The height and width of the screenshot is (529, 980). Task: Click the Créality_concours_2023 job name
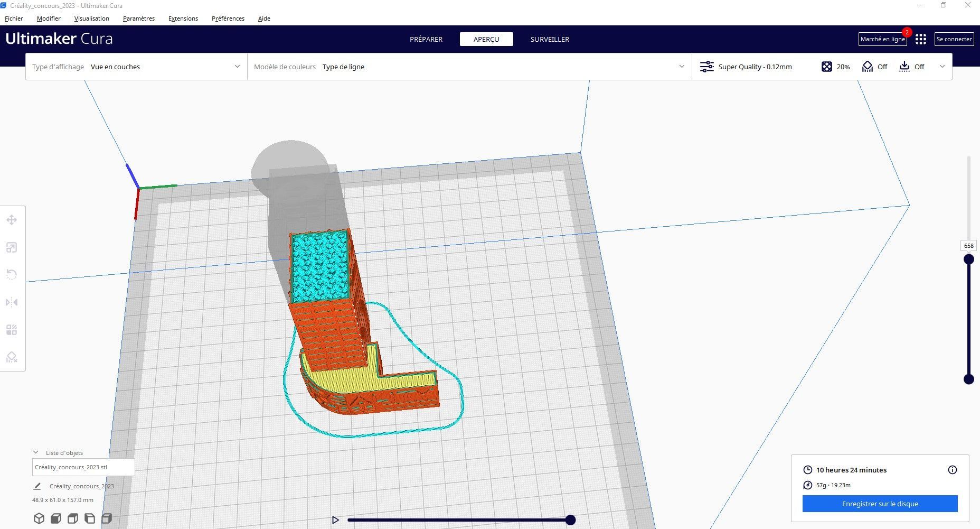click(x=82, y=486)
